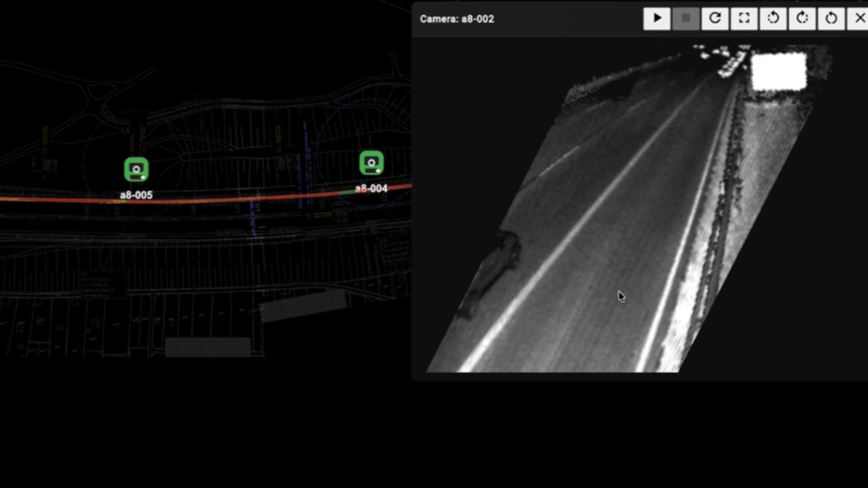Click the 'Camera: a8-002' panel title
This screenshot has width=868, height=488.
(x=456, y=19)
